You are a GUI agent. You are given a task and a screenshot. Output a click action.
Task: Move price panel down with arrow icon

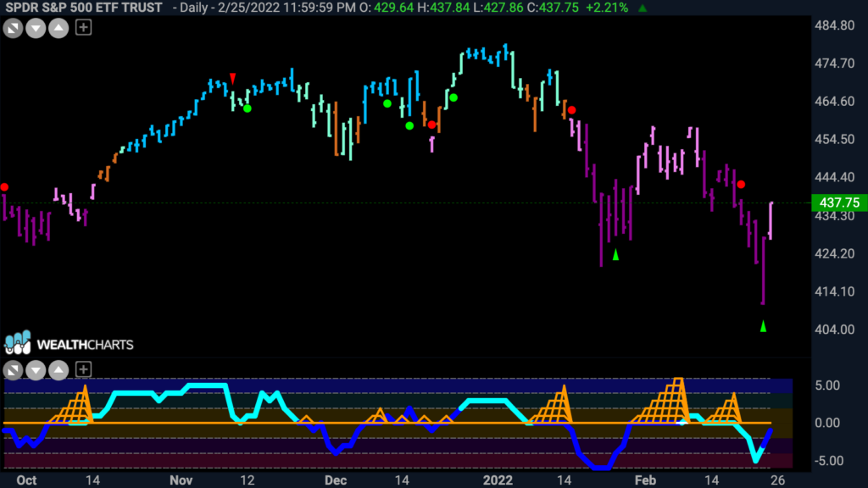[x=36, y=28]
